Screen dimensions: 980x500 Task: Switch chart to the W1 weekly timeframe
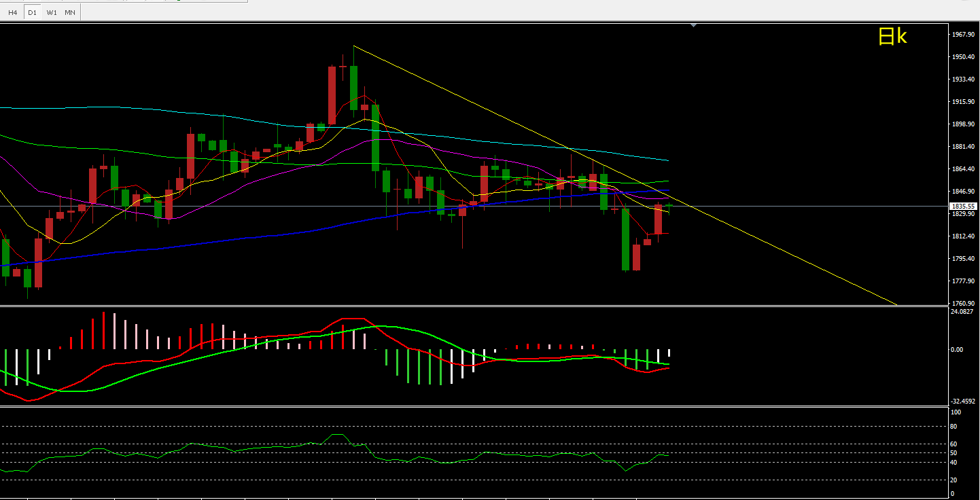(x=52, y=12)
